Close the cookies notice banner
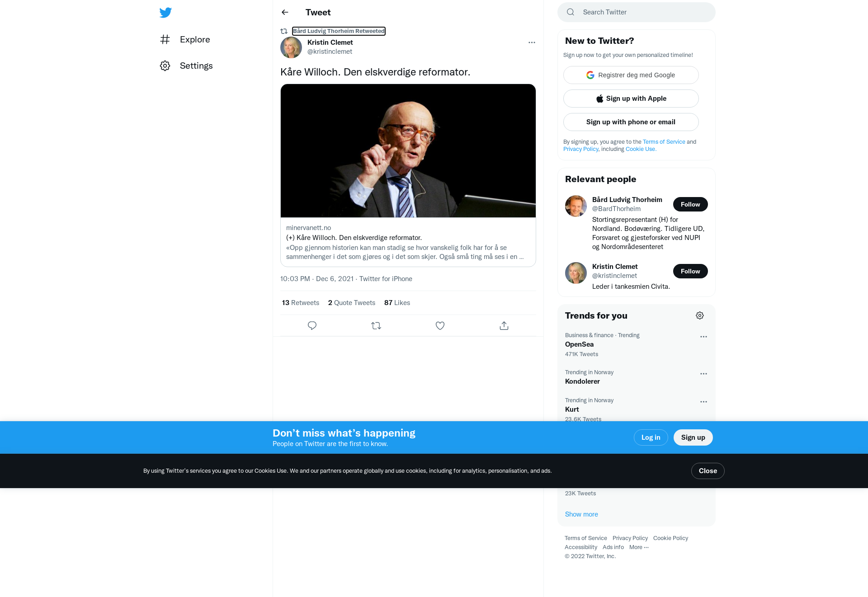This screenshot has width=868, height=597. 708,471
